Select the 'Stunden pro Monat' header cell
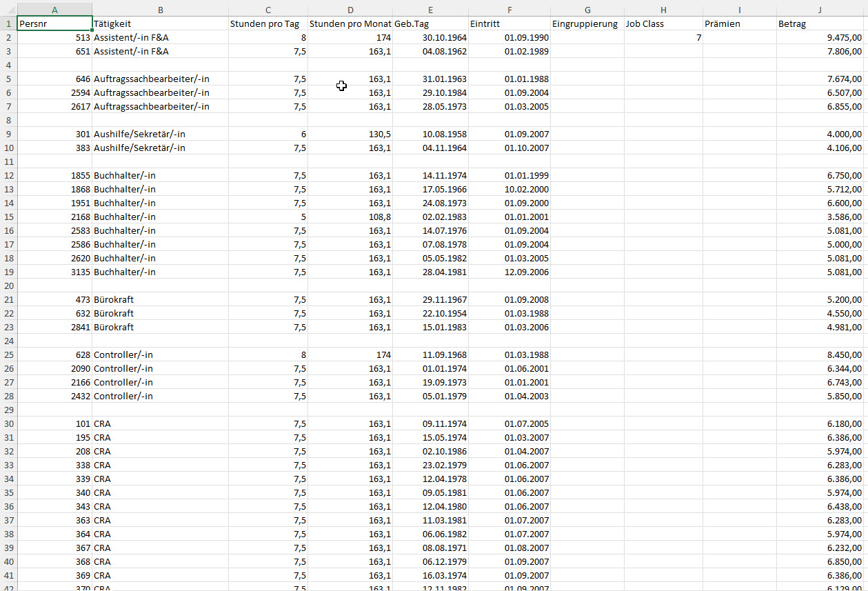Viewport: 868px width, 591px height. click(x=350, y=23)
